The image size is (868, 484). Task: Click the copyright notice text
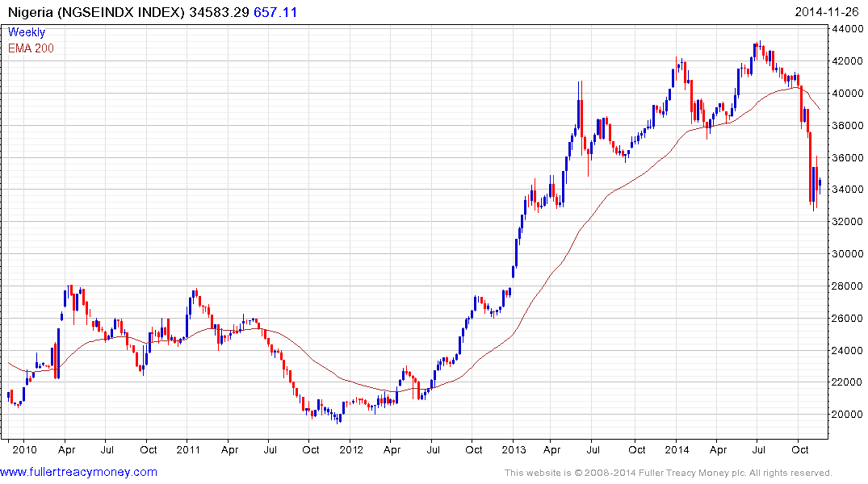(x=669, y=473)
